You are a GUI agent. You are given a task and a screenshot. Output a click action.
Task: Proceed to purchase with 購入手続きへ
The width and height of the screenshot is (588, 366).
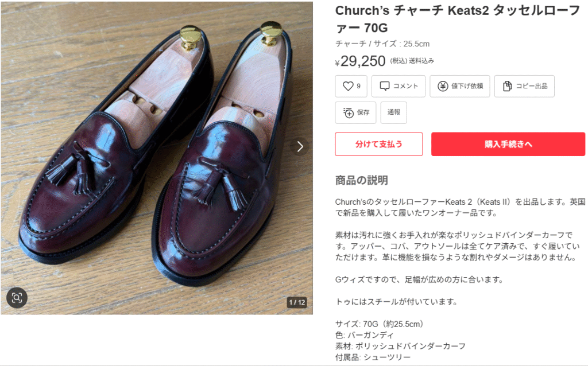coord(508,144)
